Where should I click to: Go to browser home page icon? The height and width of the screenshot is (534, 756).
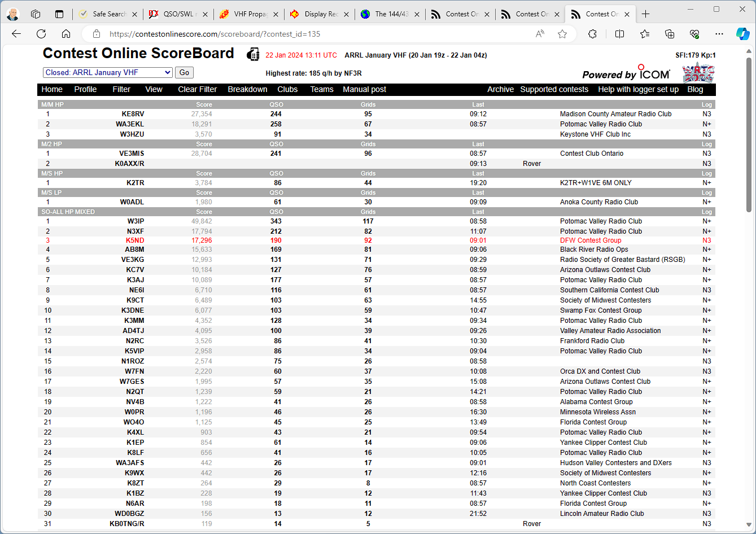click(66, 34)
